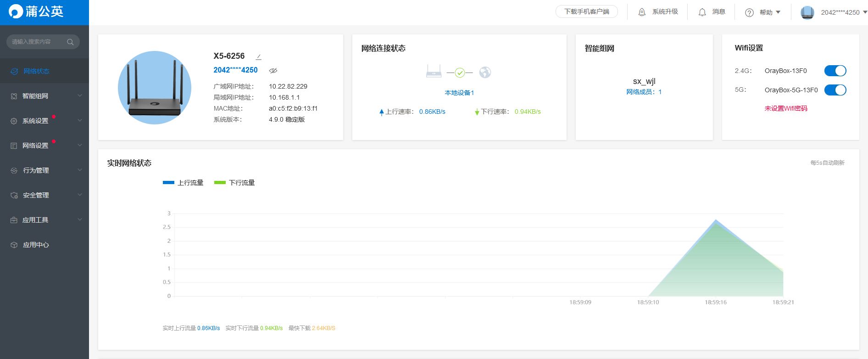Click the router icon in connection status
Viewport: 868px width, 359px height.
coord(434,71)
